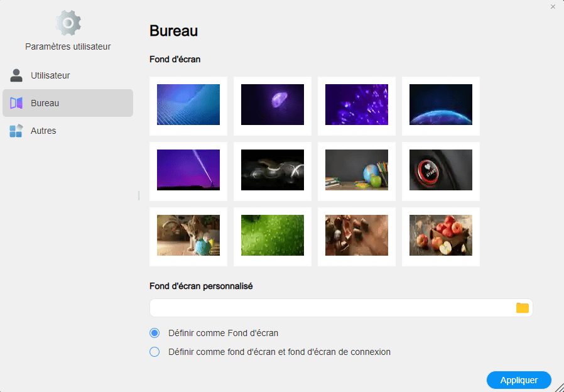Select Définir comme Fond d'écran radio

click(x=155, y=333)
